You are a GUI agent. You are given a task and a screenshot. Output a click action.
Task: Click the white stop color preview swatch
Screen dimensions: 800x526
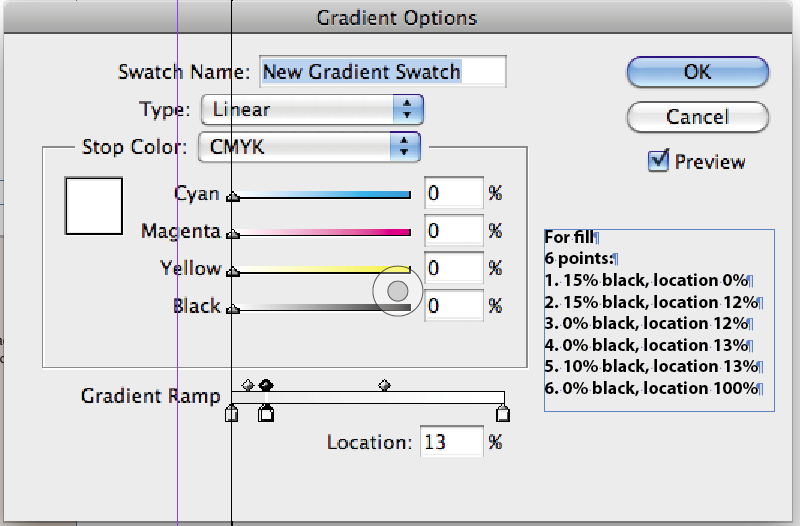(94, 206)
